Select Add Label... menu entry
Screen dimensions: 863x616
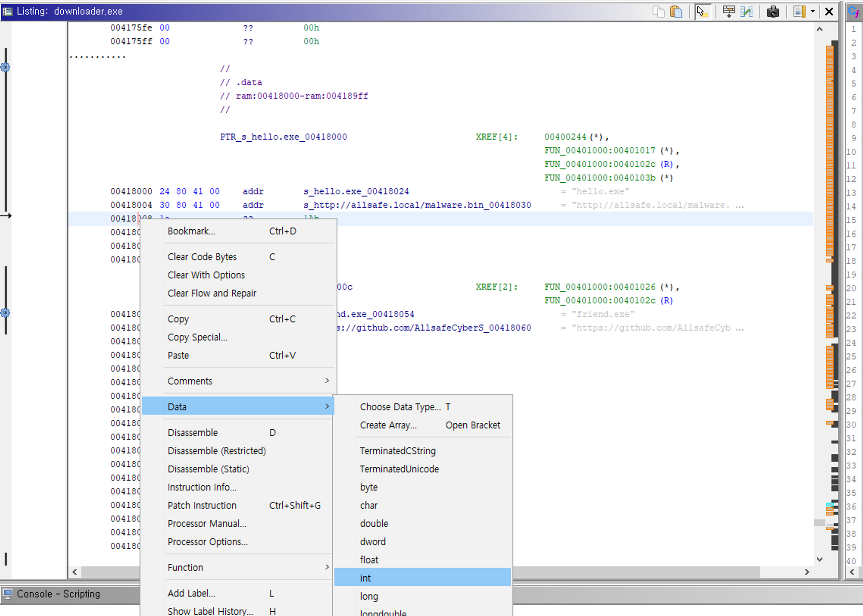coord(238,593)
